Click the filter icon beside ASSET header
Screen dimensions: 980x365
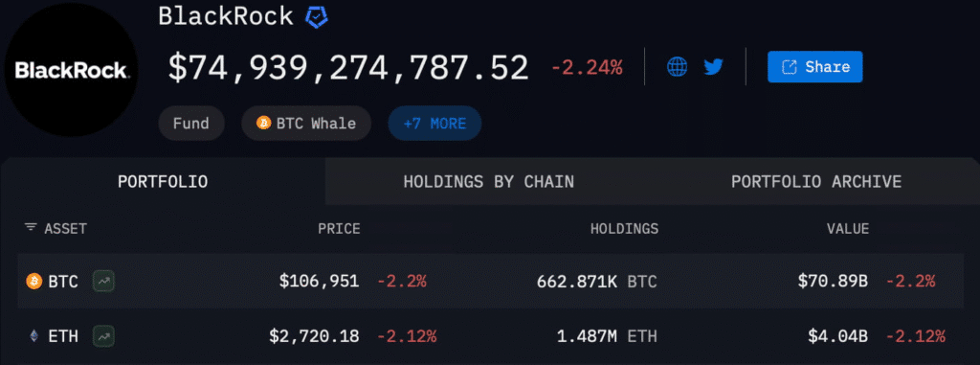coord(31,227)
